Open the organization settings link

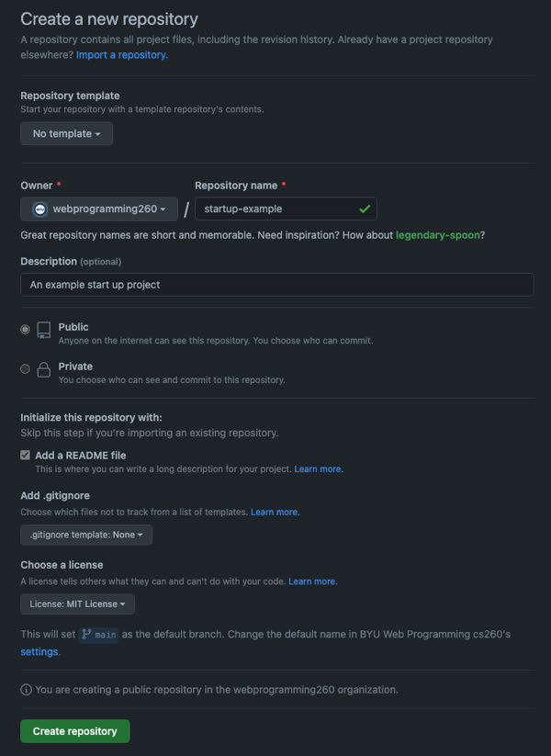point(39,651)
